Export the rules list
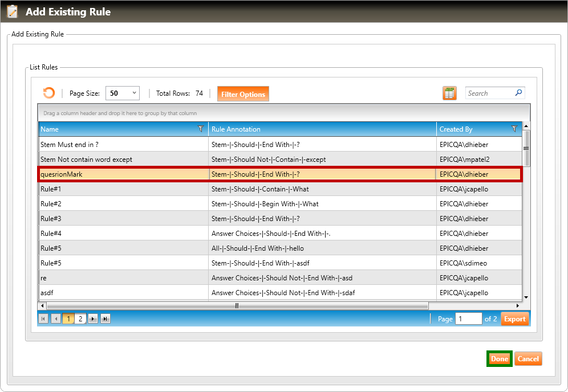568x392 pixels. pos(514,319)
